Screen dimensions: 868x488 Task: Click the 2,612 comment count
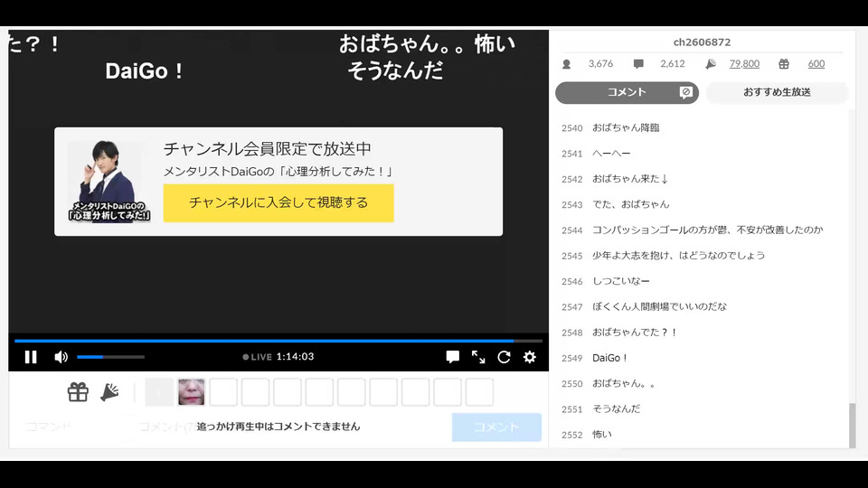coord(673,63)
